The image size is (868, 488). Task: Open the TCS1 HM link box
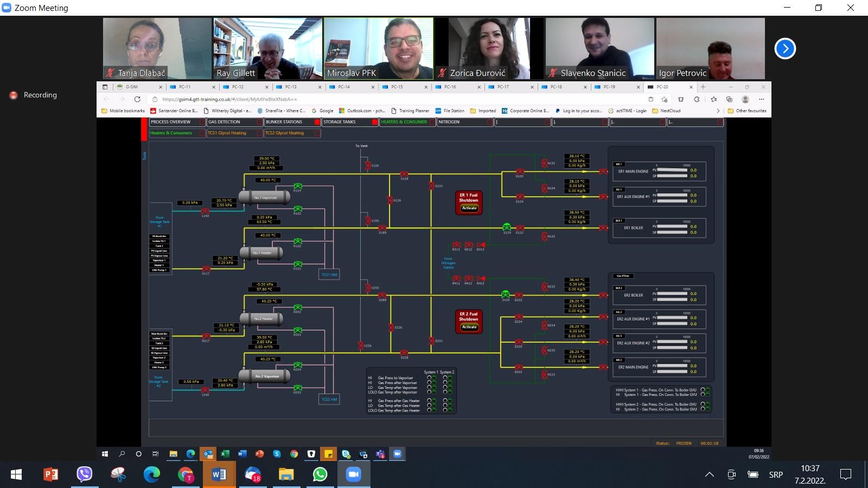(x=329, y=274)
